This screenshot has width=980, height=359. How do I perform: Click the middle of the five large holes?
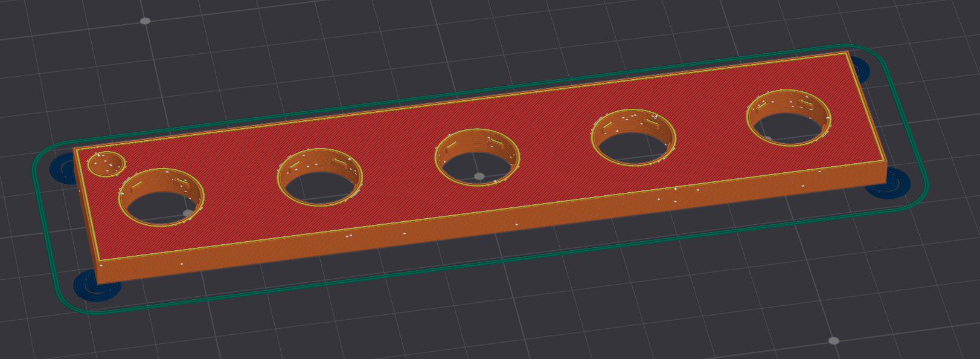(x=477, y=158)
